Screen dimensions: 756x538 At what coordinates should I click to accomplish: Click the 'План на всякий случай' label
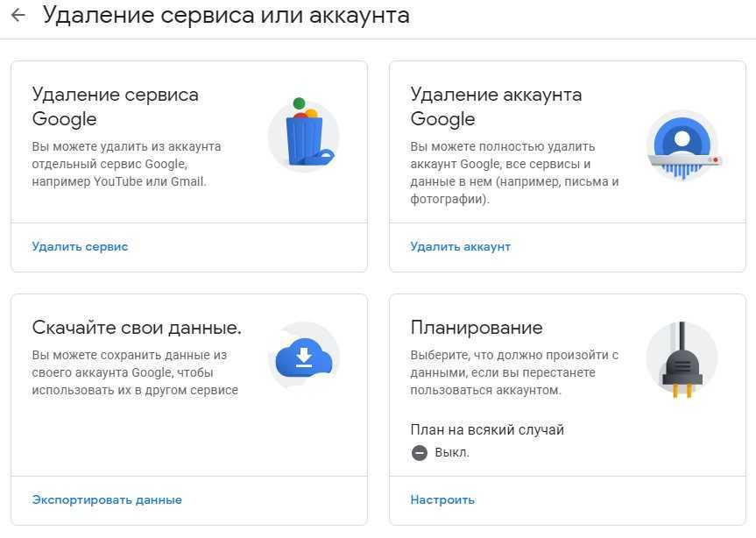(x=487, y=429)
